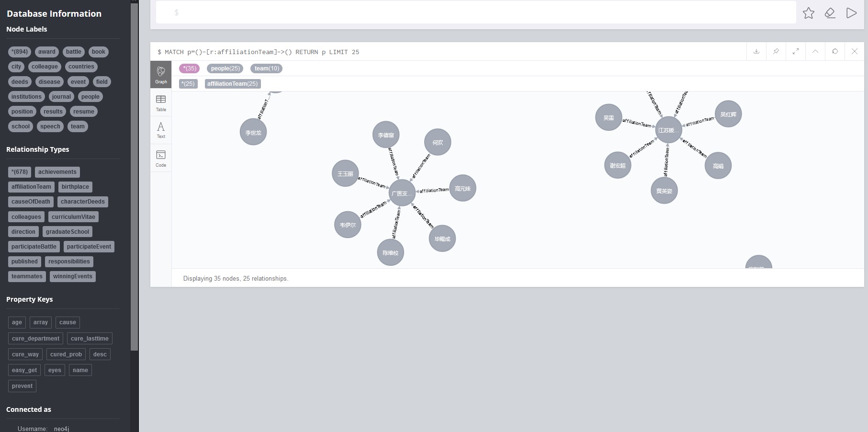Select the 谢宏超 person node
The height and width of the screenshot is (432, 868).
618,165
